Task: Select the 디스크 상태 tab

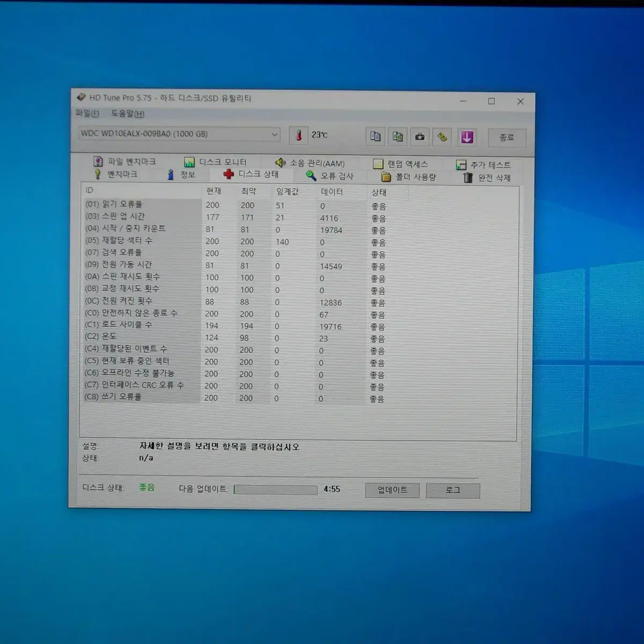Action: (251, 174)
